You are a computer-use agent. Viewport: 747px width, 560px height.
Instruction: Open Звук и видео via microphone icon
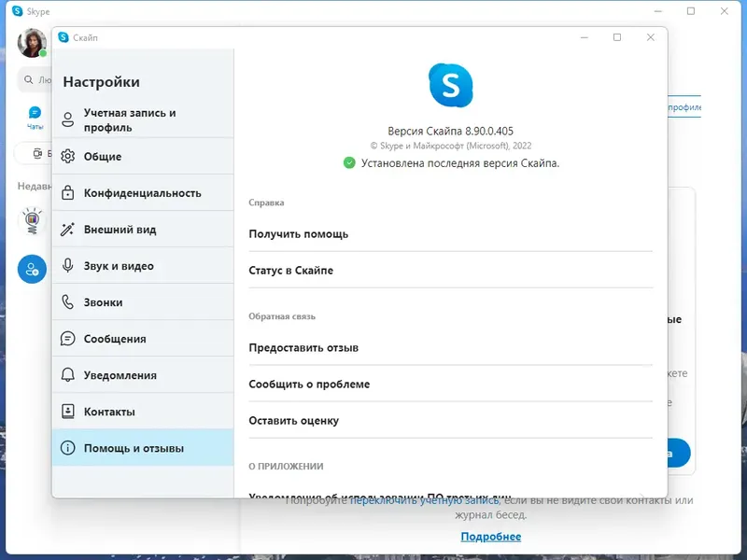[65, 265]
